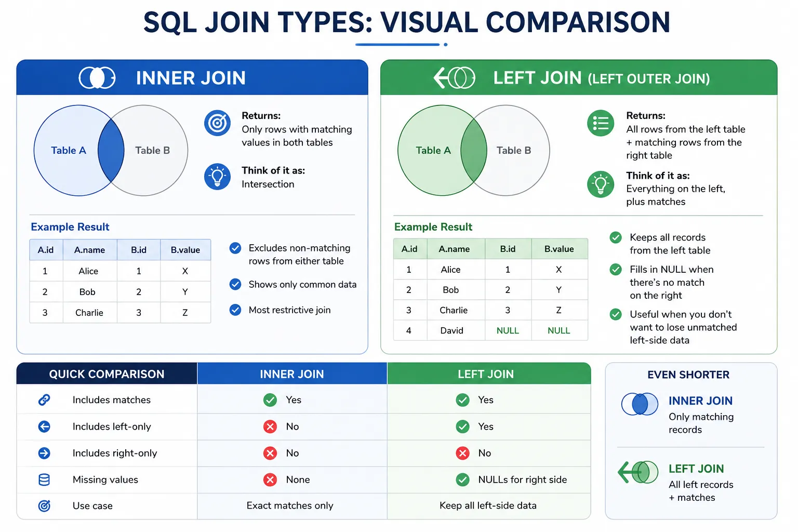
Task: Click the green checkmark beside Keeps all records
Action: click(x=616, y=237)
